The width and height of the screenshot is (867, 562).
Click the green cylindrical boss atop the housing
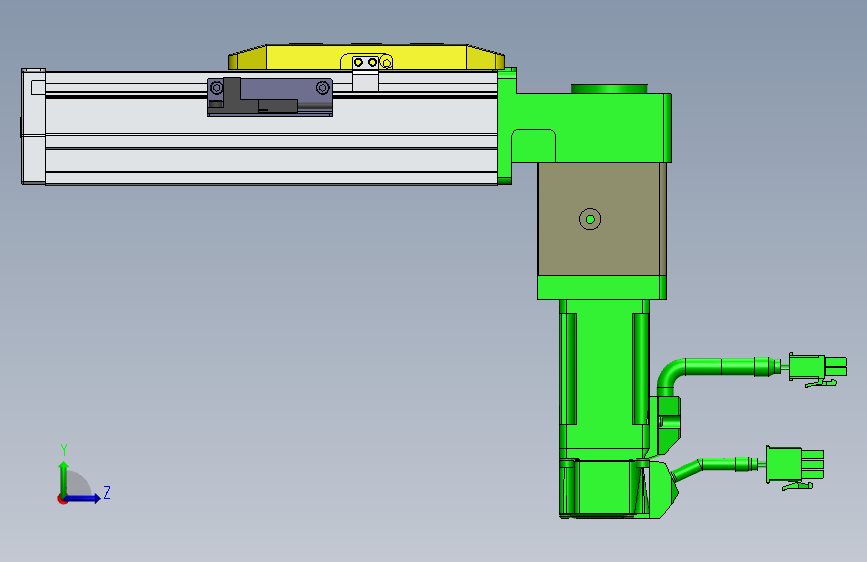(609, 89)
